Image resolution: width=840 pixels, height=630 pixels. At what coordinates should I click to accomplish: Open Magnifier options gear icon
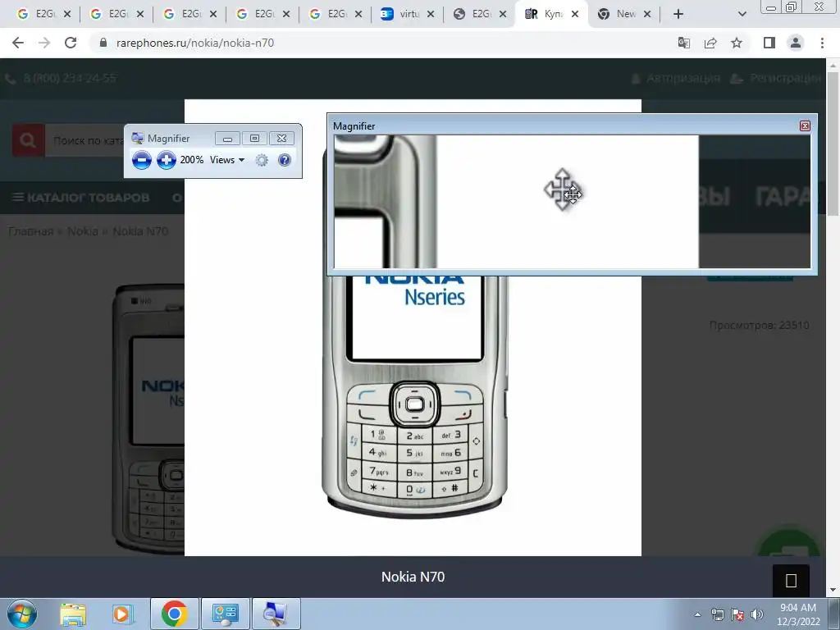pos(262,160)
